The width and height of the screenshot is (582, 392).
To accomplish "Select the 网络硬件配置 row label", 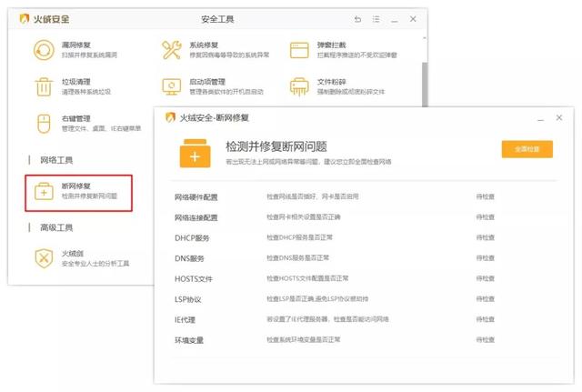I will (196, 197).
